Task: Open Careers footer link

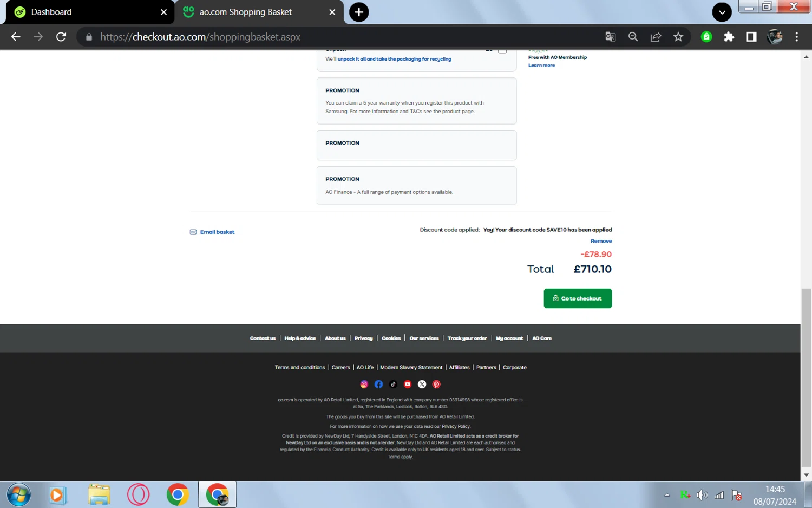Action: click(x=340, y=368)
